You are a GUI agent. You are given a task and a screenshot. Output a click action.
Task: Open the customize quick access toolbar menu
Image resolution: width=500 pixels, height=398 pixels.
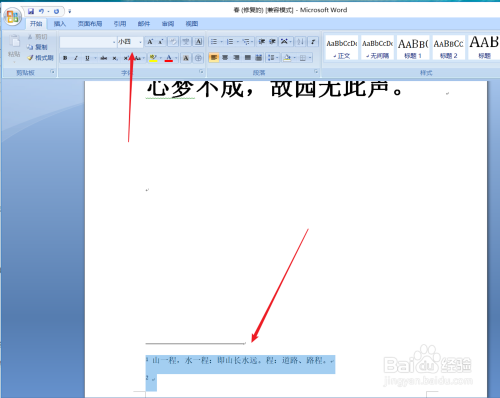[70, 11]
